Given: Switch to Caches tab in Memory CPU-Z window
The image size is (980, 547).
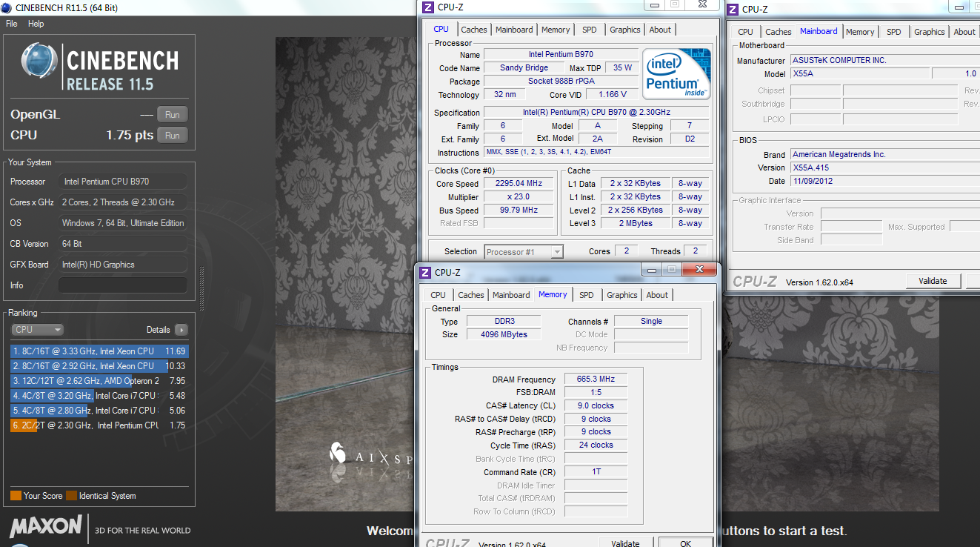Looking at the screenshot, I should pyautogui.click(x=471, y=295).
